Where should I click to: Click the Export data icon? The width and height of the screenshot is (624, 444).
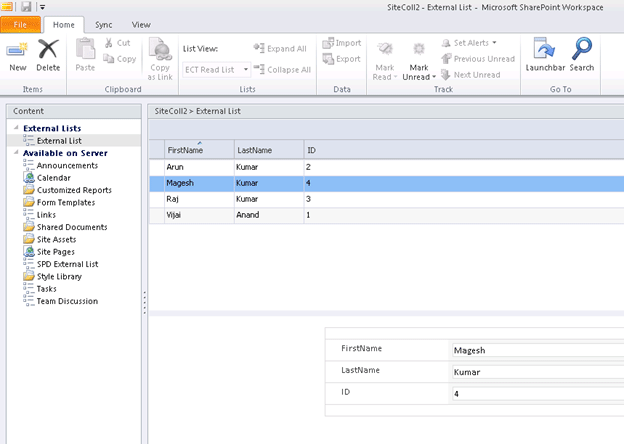coord(328,58)
